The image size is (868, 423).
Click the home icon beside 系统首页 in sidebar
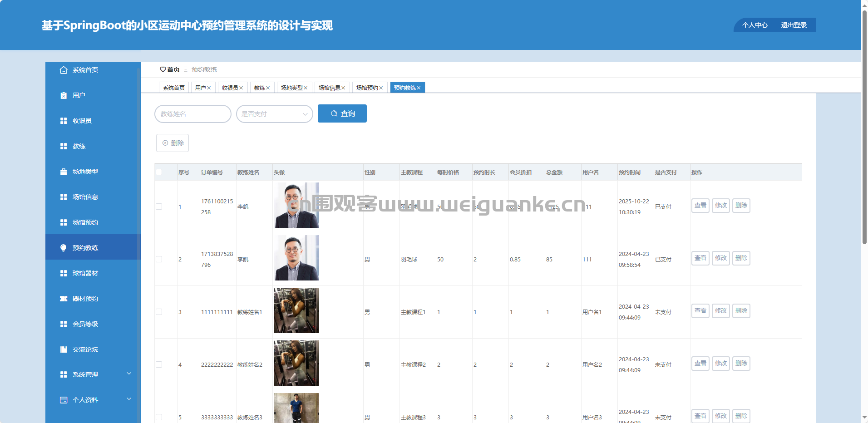point(64,70)
